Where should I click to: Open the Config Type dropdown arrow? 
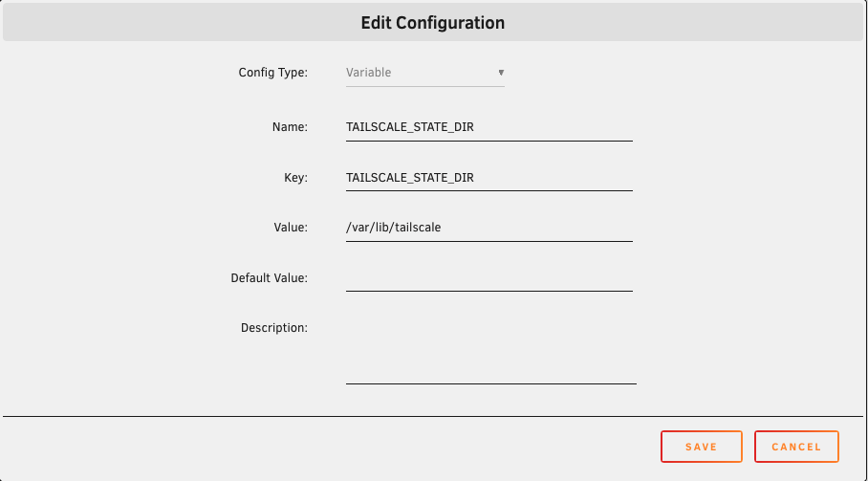501,73
